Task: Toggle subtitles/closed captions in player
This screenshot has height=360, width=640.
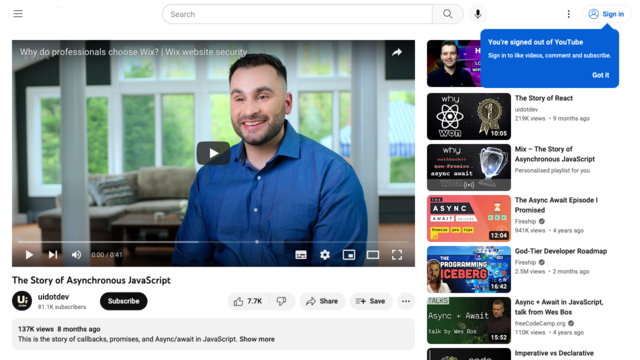Action: point(301,255)
